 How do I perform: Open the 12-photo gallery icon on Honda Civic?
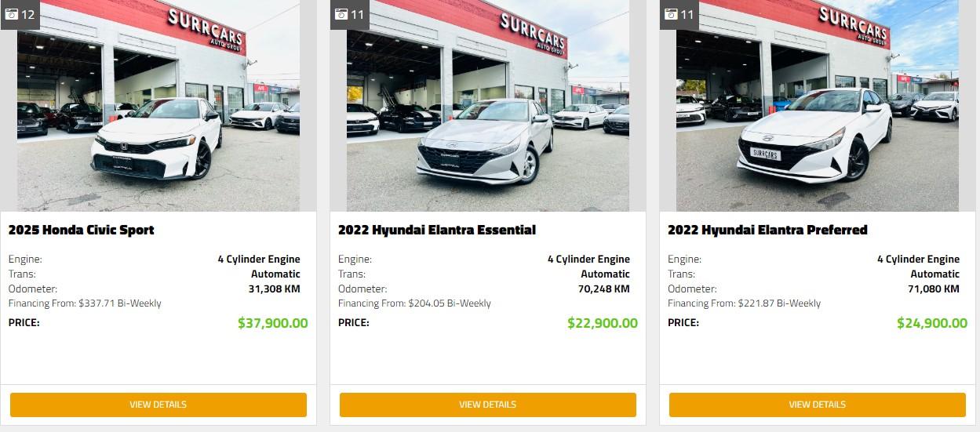pyautogui.click(x=20, y=14)
